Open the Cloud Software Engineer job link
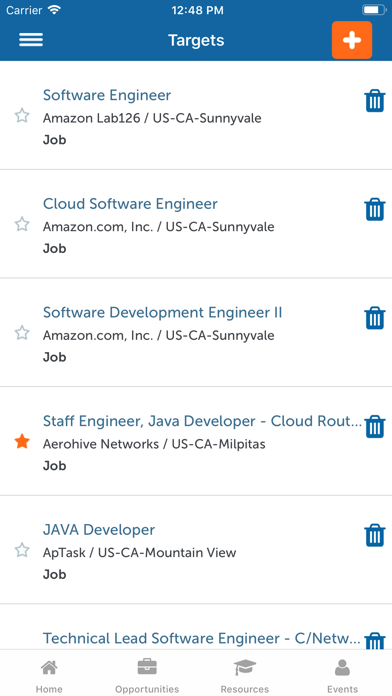The width and height of the screenshot is (392, 696). tap(130, 204)
